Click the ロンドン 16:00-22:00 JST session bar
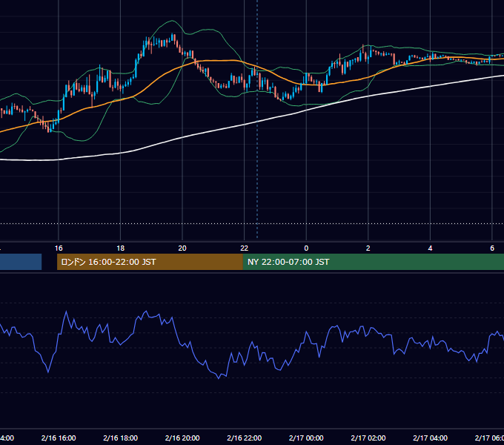504x445 pixels. point(150,262)
